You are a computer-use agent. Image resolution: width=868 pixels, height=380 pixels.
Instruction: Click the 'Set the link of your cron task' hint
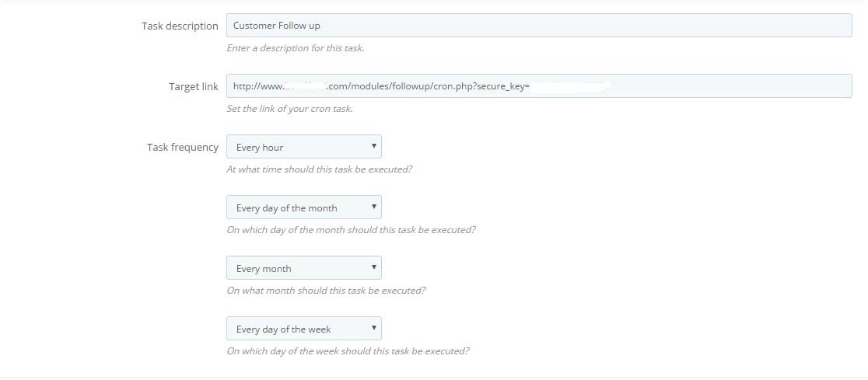click(289, 109)
